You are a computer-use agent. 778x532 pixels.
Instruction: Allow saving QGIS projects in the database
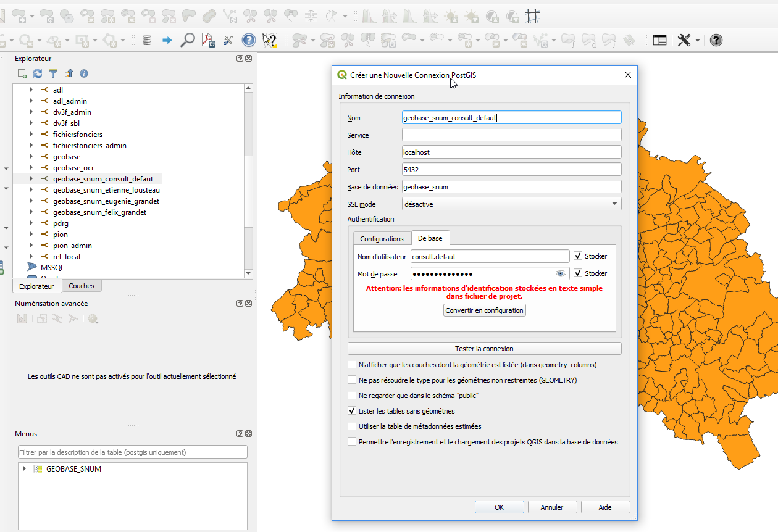[352, 442]
